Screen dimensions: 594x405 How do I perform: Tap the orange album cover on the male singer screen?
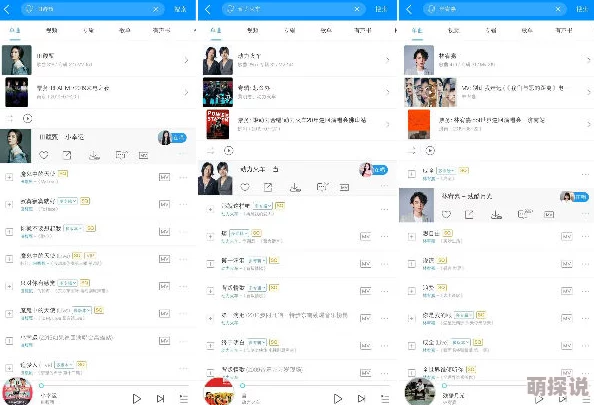[x=419, y=124]
